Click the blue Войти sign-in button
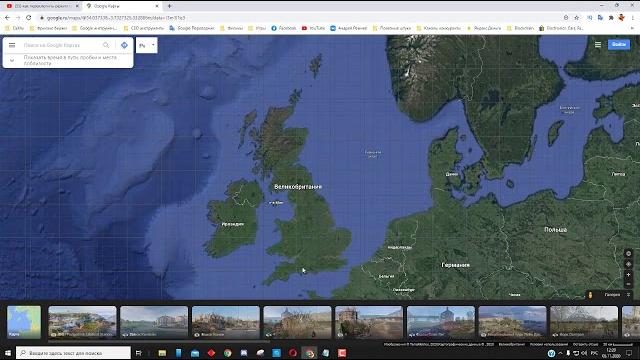Screen dimensions: 640x360 point(619,44)
